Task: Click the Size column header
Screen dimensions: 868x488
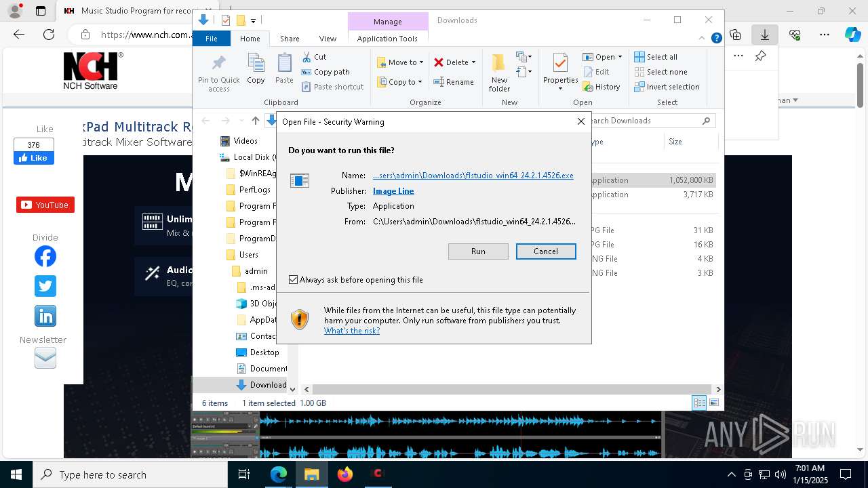Action: (x=691, y=142)
